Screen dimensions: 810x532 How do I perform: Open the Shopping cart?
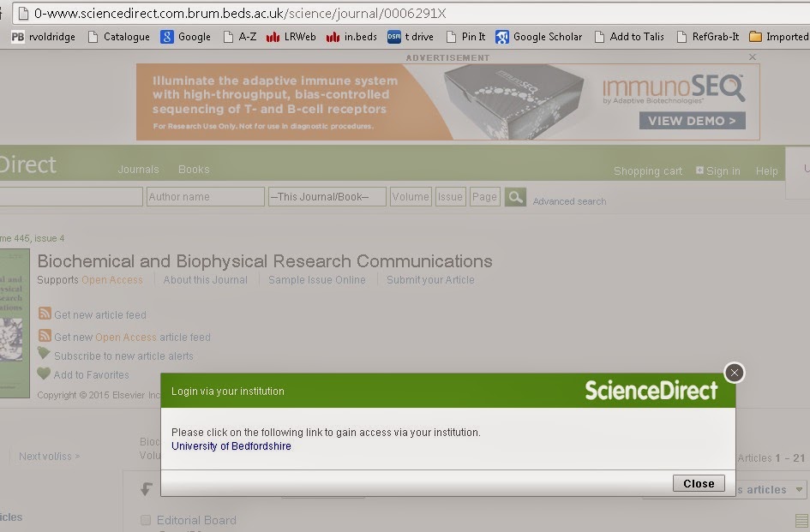[x=647, y=170]
